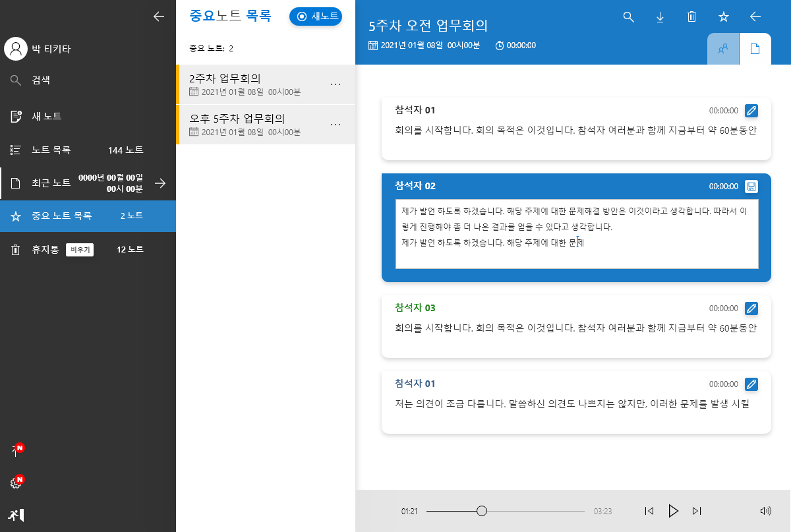The height and width of the screenshot is (532, 791).
Task: Open 휴지통 in the sidebar
Action: (45, 249)
